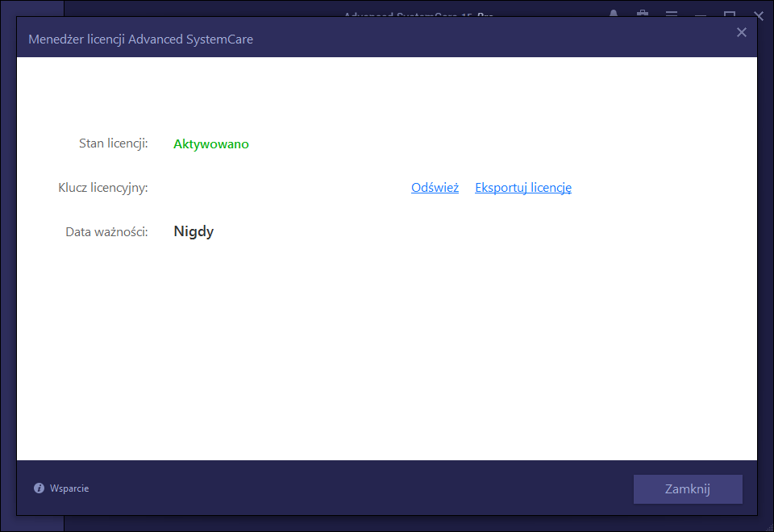The width and height of the screenshot is (774, 532).
Task: Click the Zamknij button
Action: (x=688, y=489)
